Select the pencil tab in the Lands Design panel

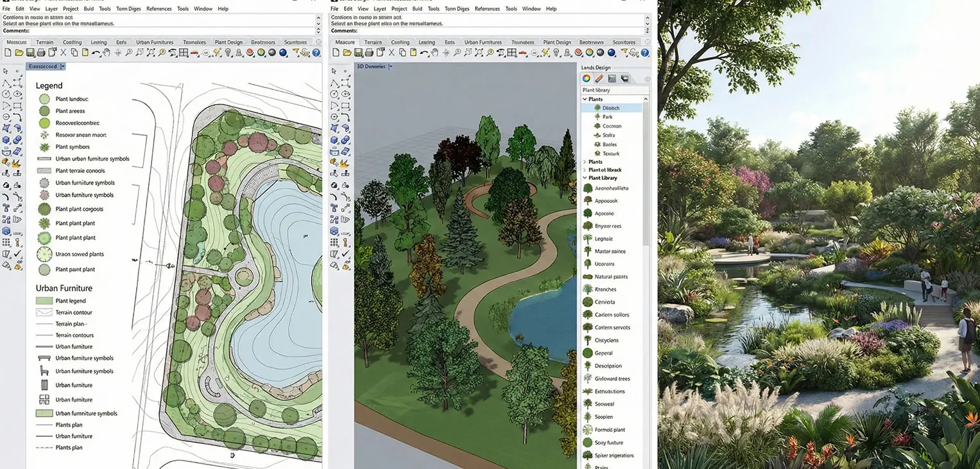click(x=598, y=78)
